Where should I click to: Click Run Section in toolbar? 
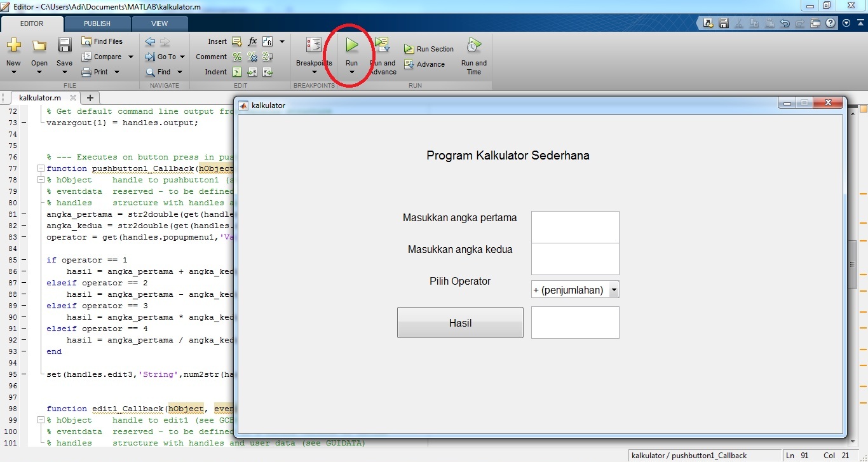pos(429,49)
